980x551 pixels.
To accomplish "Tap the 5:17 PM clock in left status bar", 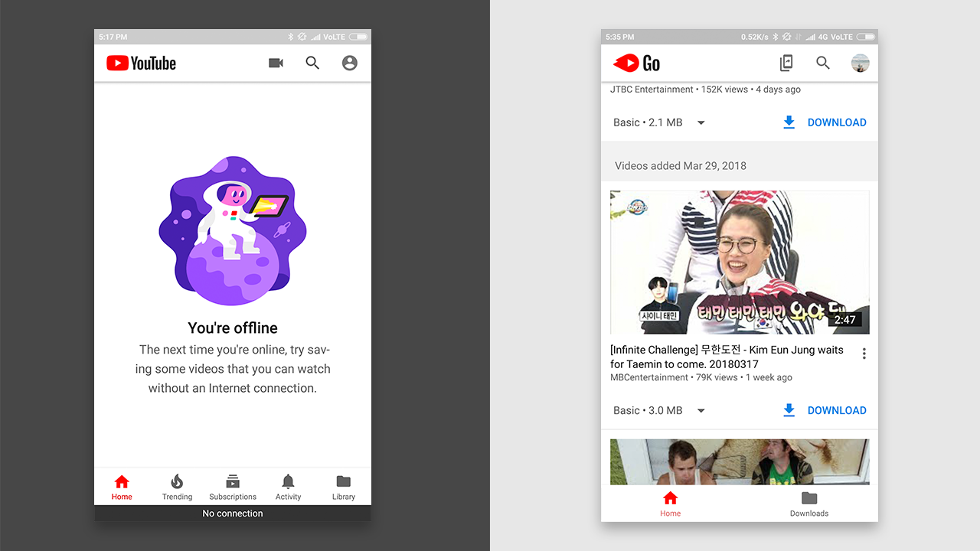I will pyautogui.click(x=113, y=37).
